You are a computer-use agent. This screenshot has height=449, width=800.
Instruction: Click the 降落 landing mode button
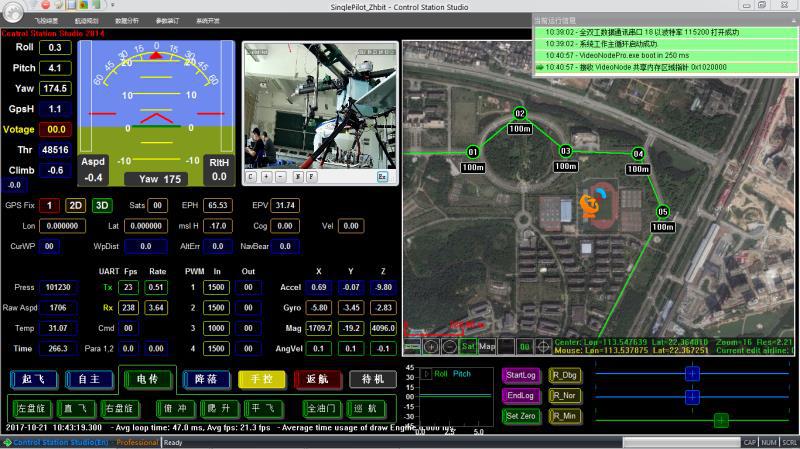206,379
